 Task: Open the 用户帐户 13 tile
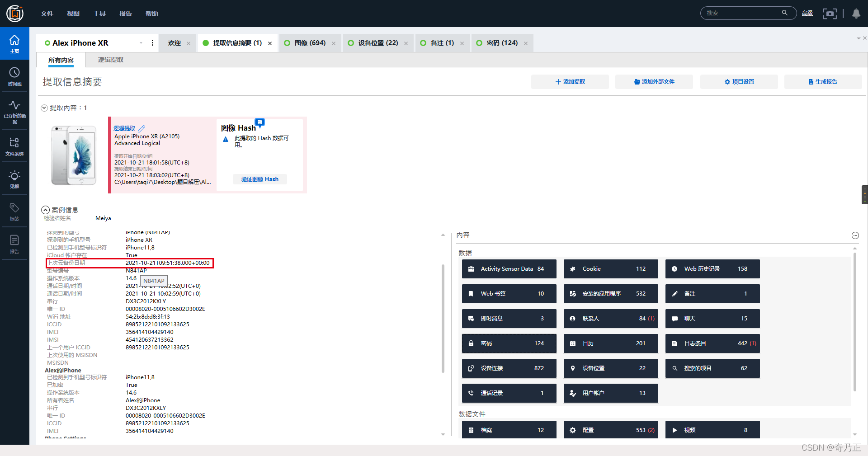(x=611, y=393)
